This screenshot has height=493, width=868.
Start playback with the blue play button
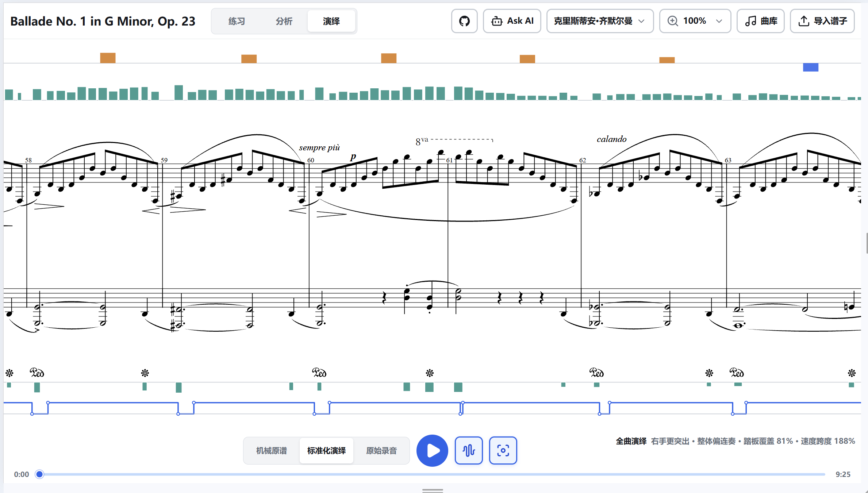point(432,451)
